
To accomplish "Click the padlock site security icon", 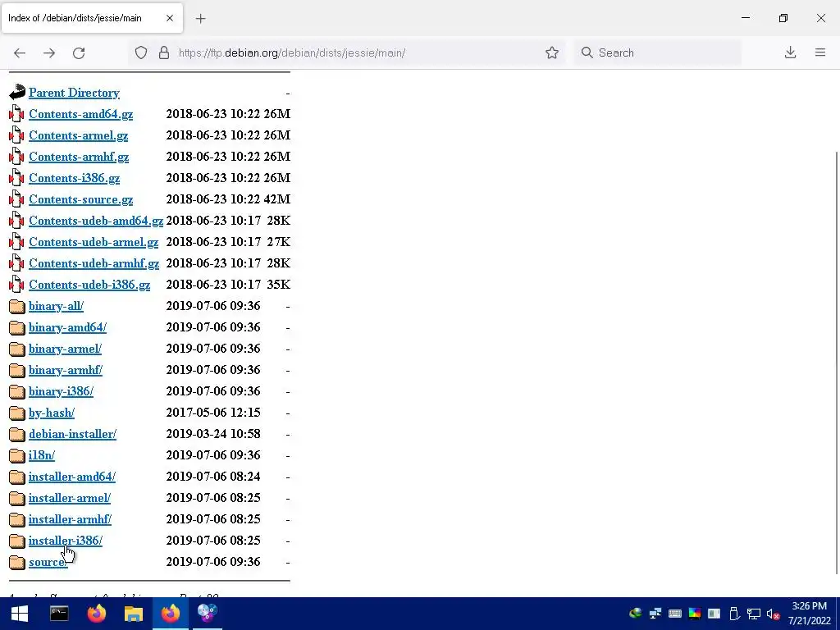I will pos(164,52).
